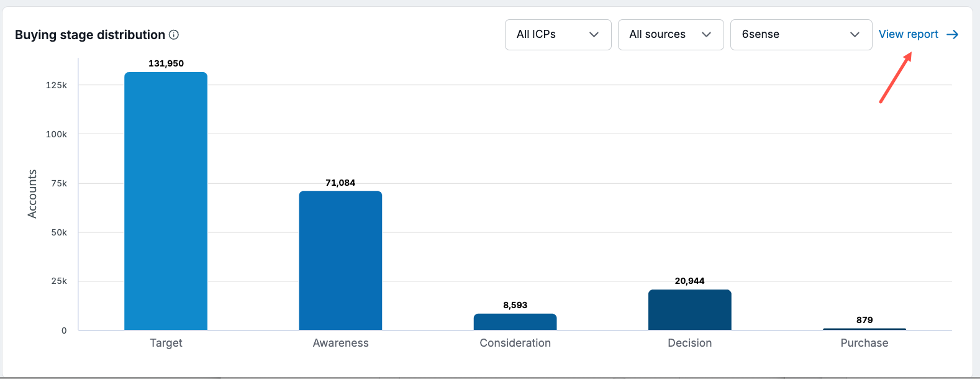
Task: Open the All ICPs dropdown
Action: [x=558, y=35]
